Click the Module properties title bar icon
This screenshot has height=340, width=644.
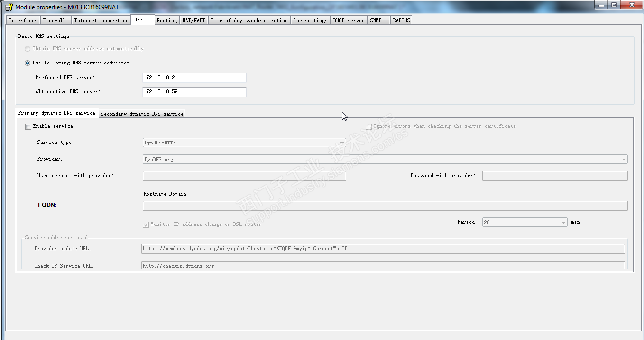pos(9,7)
